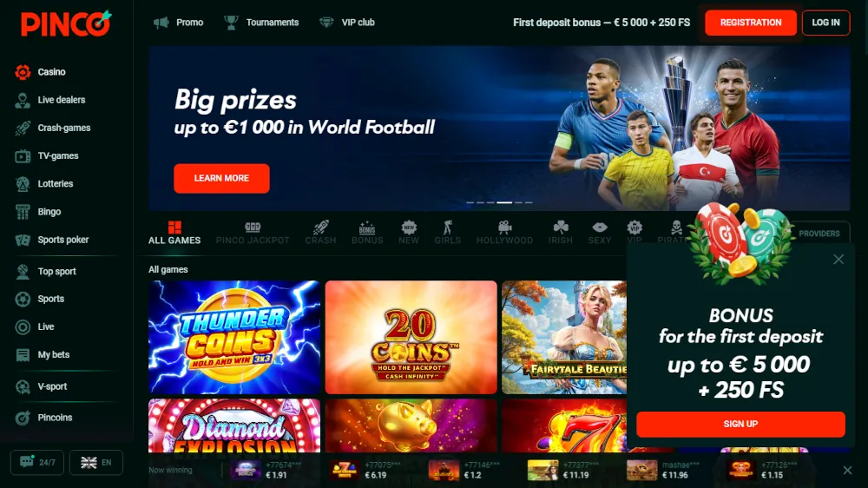Select the Lotteries icon in sidebar
The height and width of the screenshot is (488, 868).
pos(23,184)
